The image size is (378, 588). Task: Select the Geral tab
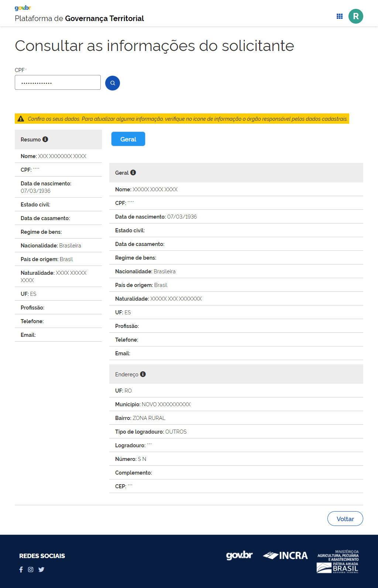(x=128, y=139)
